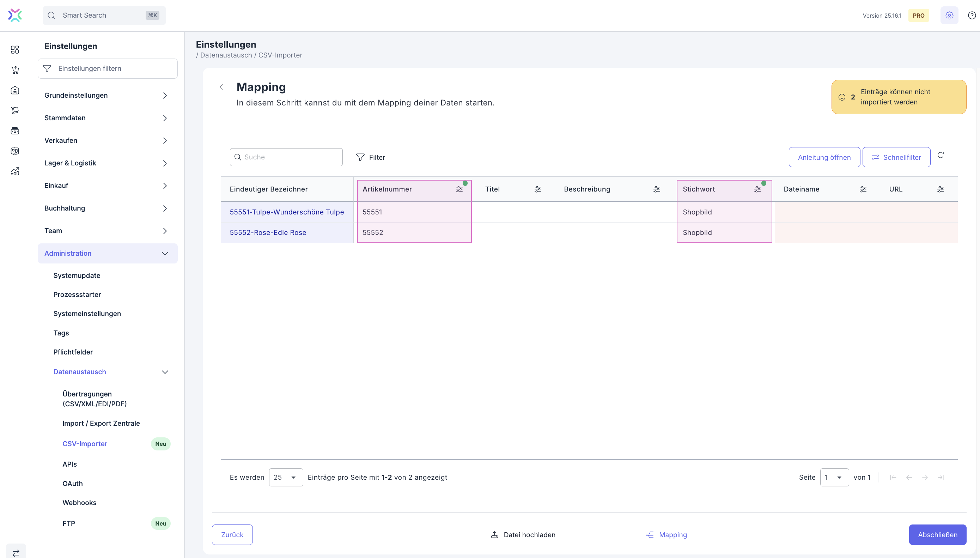Open the FTP settings entry
The image size is (980, 558).
point(69,523)
